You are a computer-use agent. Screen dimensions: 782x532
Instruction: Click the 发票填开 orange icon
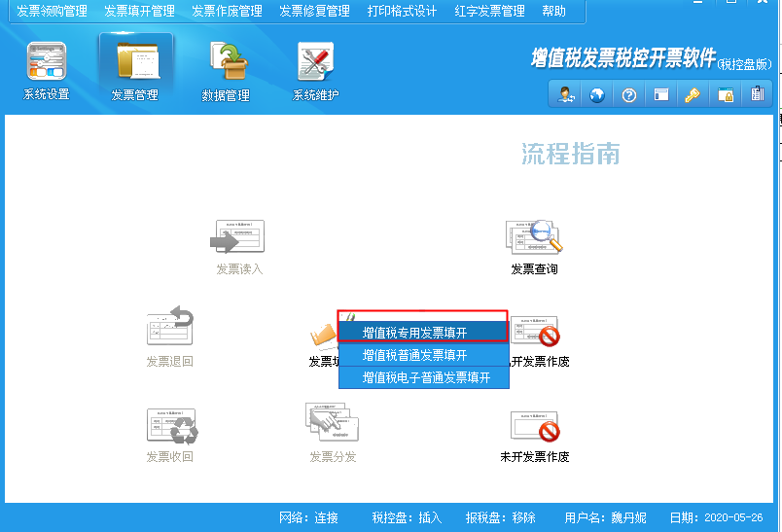[324, 334]
